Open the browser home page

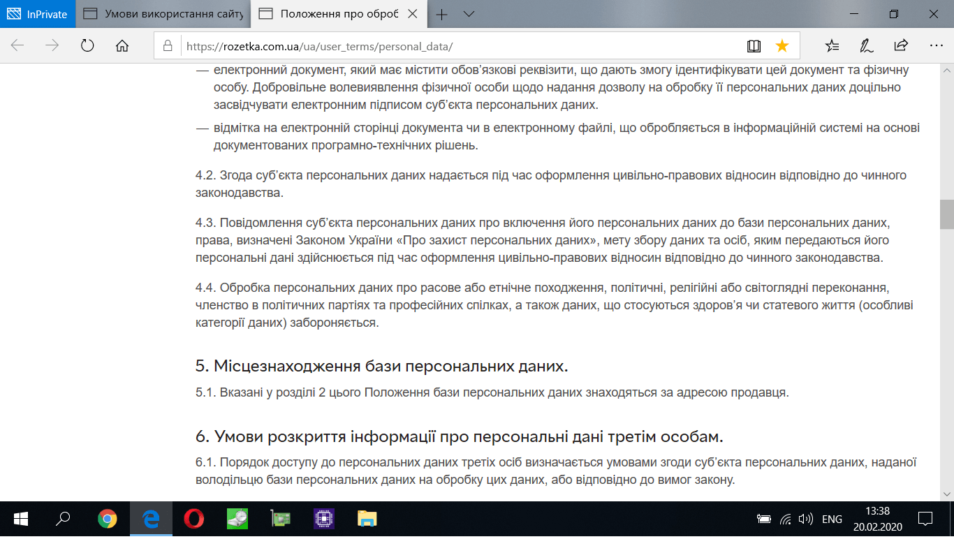(x=122, y=46)
